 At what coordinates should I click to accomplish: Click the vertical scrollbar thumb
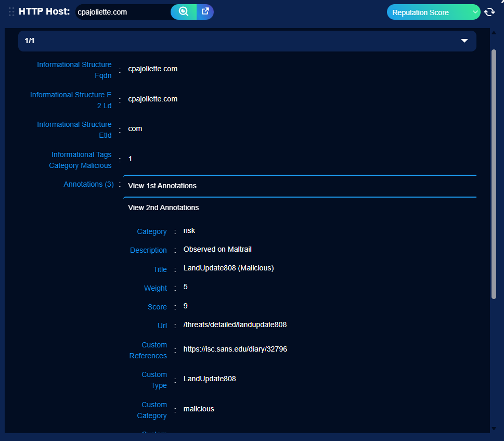click(494, 174)
